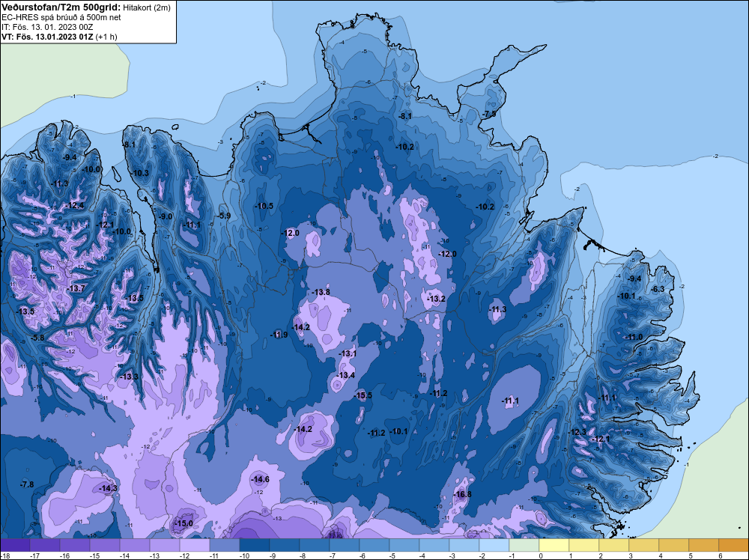Viewport: 749px width, 560px height.
Task: Click pale green legend swatch between -1 and 0
Action: point(524,545)
